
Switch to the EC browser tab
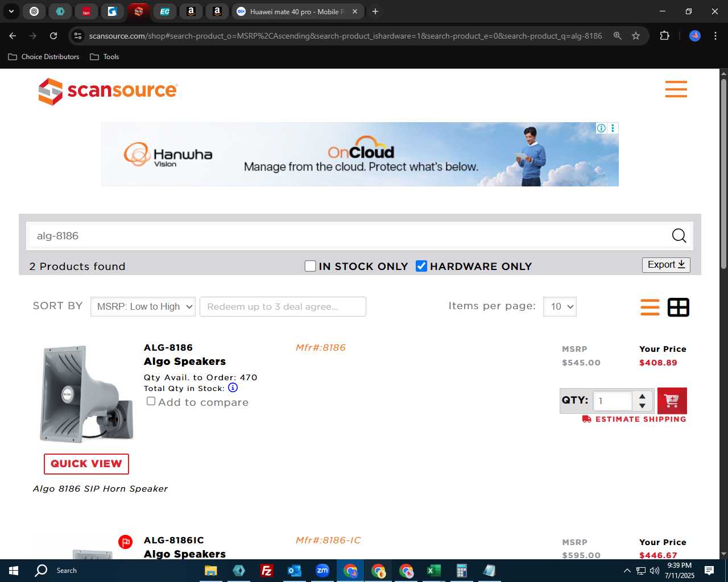coord(164,11)
